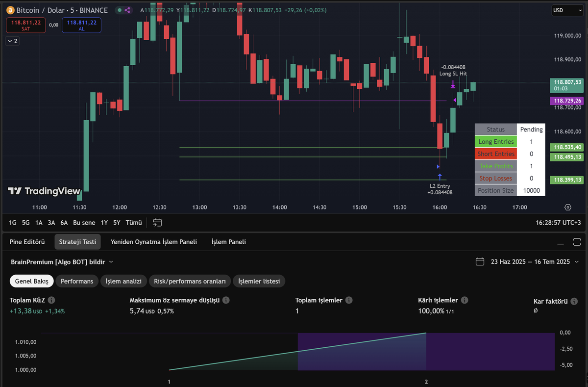Viewport: 588px width, 387px height.
Task: Set chart range to 1G
Action: [x=13, y=223]
